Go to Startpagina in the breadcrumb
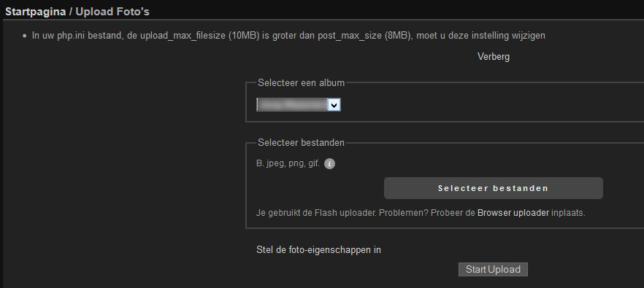Screen dimensions: 644x288 pos(35,12)
